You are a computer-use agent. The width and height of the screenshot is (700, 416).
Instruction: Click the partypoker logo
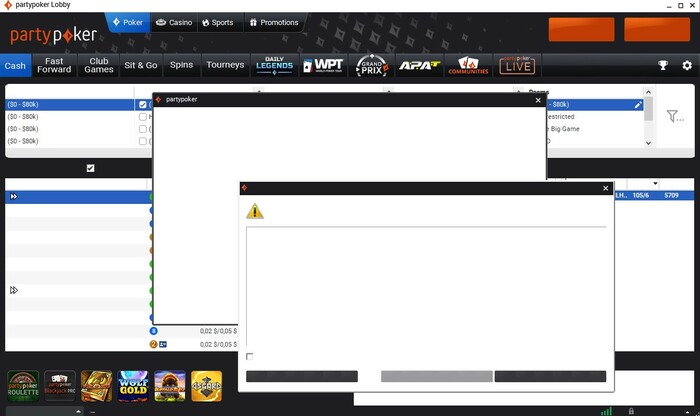pyautogui.click(x=53, y=35)
